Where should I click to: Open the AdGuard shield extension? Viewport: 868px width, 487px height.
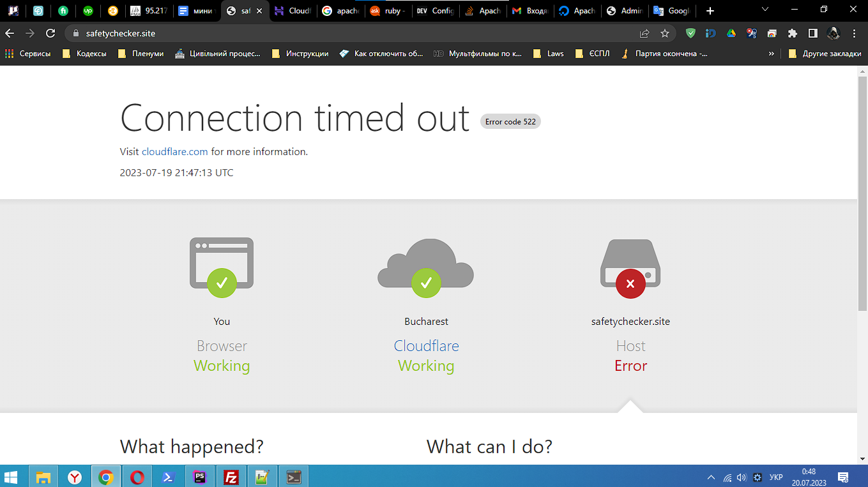pyautogui.click(x=690, y=33)
